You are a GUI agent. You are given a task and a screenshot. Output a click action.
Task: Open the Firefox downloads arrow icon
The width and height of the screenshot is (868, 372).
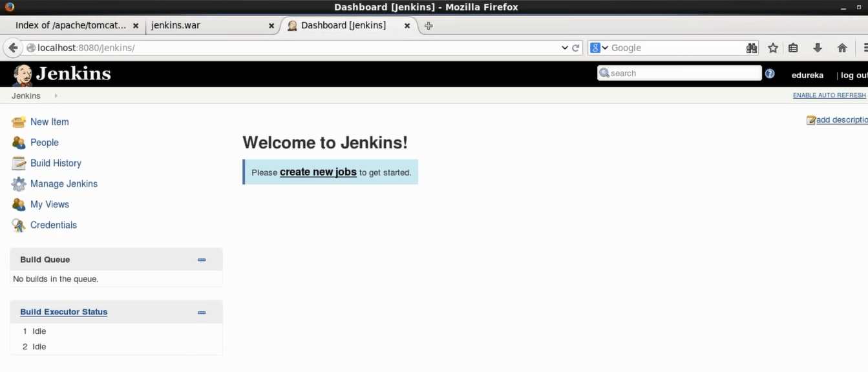pyautogui.click(x=818, y=48)
